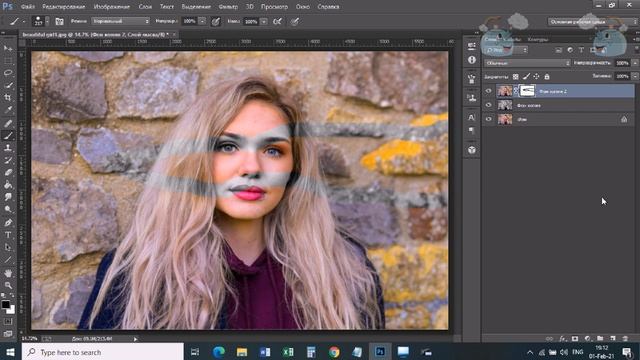640x360 pixels.
Task: Click the create new layer icon
Action: [613, 338]
